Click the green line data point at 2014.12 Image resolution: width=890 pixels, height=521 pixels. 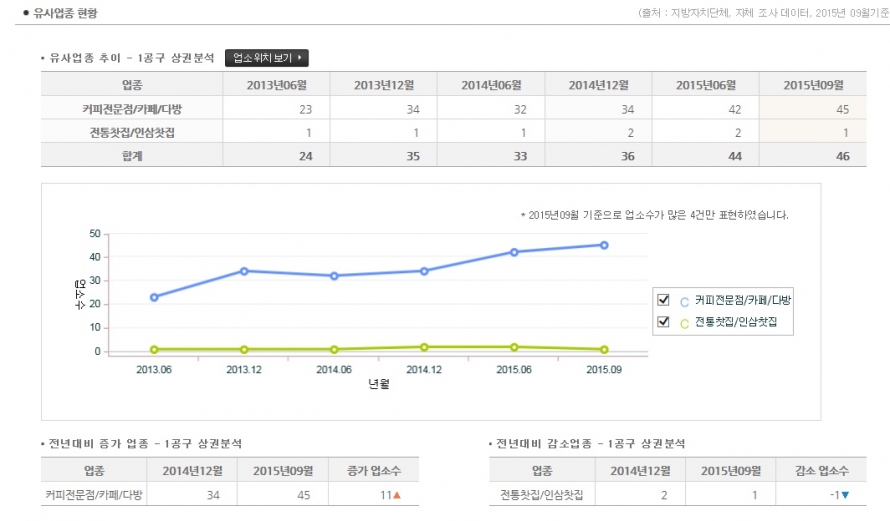424,347
